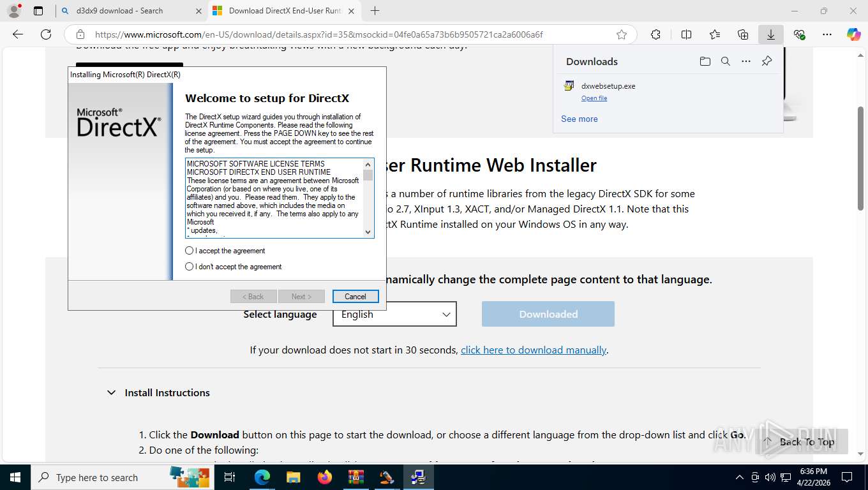Refresh the current page
The width and height of the screenshot is (868, 490).
point(46,34)
